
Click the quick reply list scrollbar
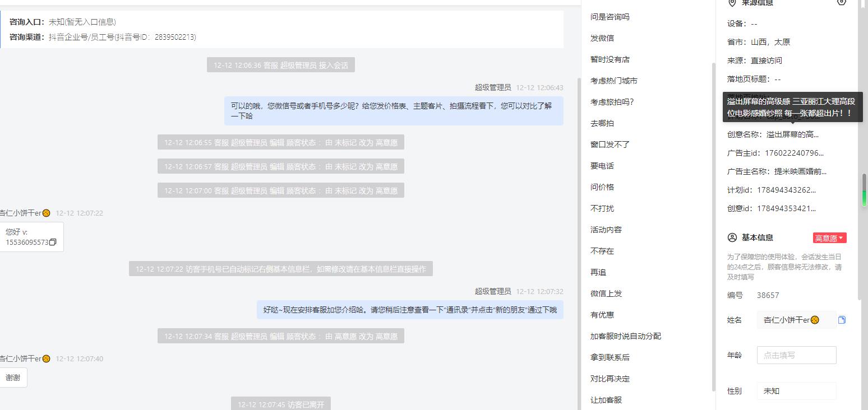pyautogui.click(x=714, y=227)
